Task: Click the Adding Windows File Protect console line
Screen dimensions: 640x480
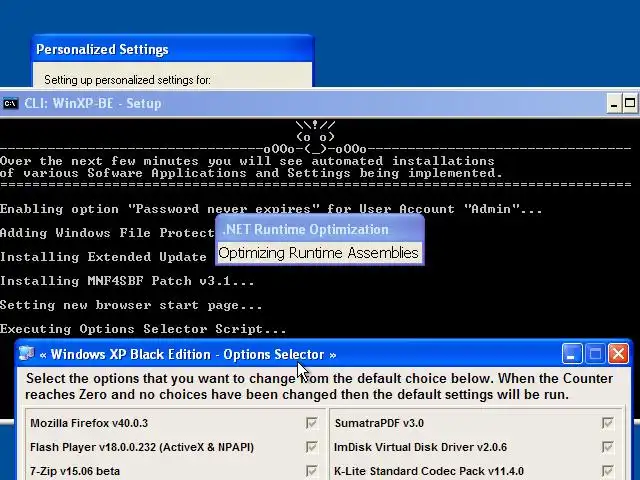Action: (107, 233)
